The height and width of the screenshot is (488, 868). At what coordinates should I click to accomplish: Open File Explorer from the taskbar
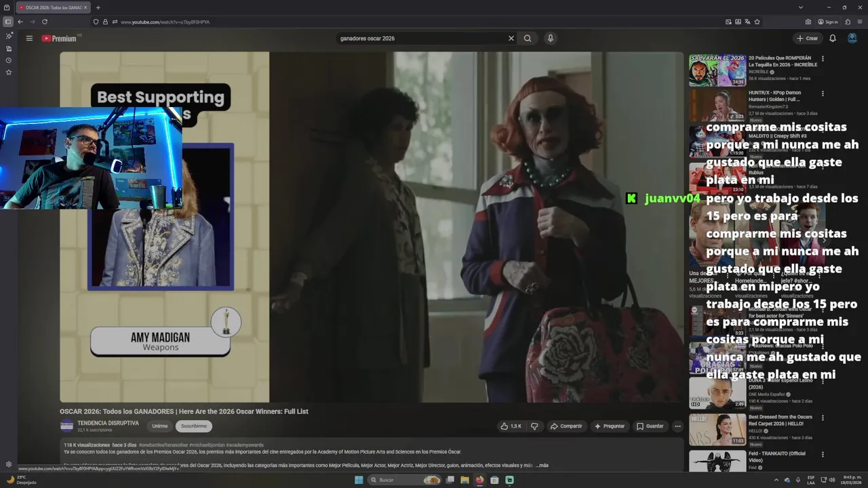465,480
